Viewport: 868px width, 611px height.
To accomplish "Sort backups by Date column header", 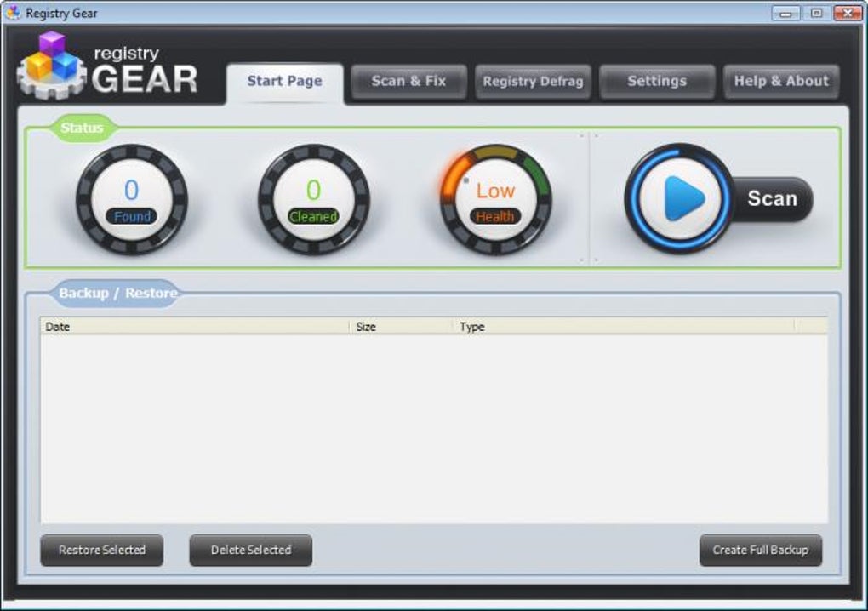I will [195, 327].
